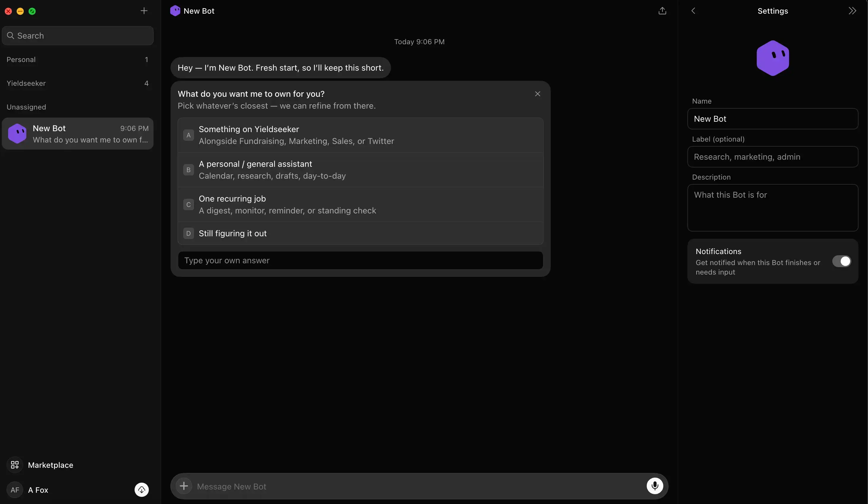Click the New Bot icon in the chat header
868x504 pixels.
[175, 11]
